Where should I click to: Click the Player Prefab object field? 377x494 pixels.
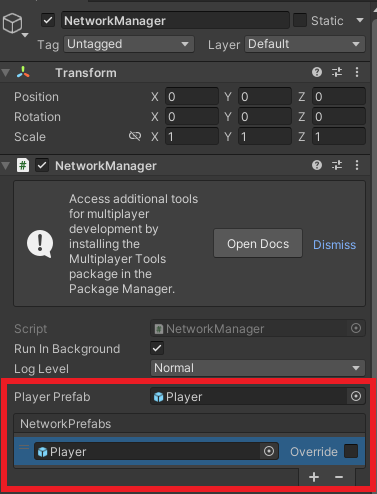point(248,396)
